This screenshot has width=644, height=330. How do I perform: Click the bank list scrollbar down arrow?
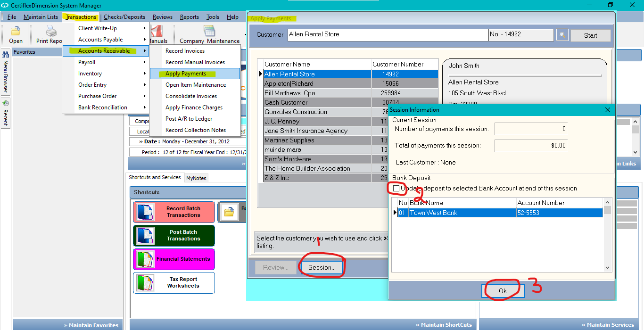[x=608, y=267]
